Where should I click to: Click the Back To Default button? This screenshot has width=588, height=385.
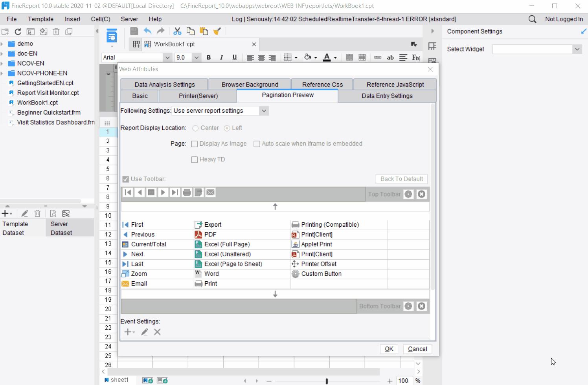pyautogui.click(x=401, y=179)
